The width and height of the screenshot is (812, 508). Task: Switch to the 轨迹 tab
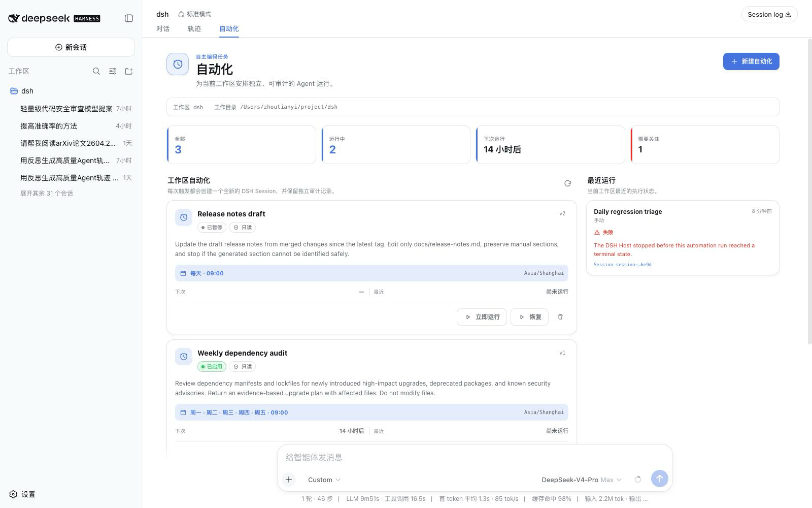tap(194, 29)
